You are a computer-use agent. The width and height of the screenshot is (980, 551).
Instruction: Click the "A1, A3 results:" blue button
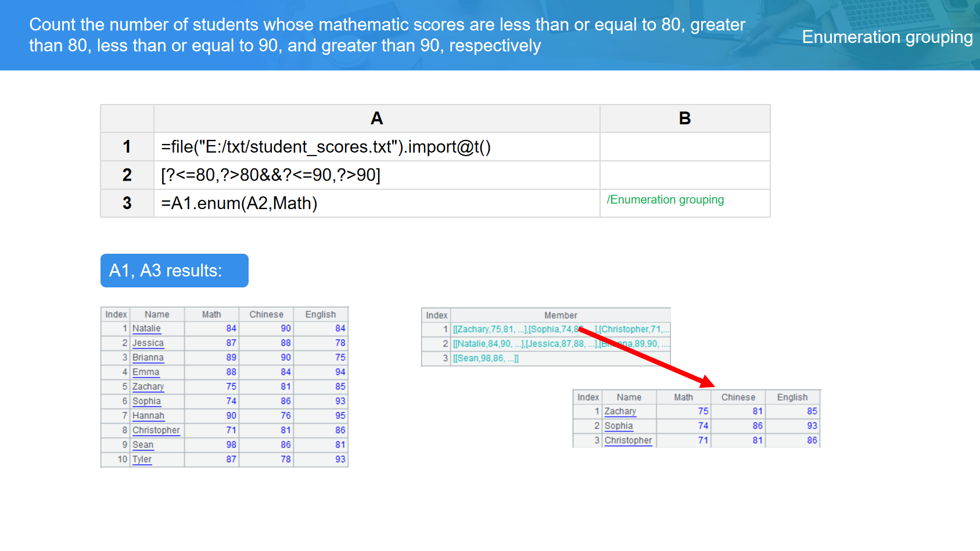pyautogui.click(x=174, y=271)
